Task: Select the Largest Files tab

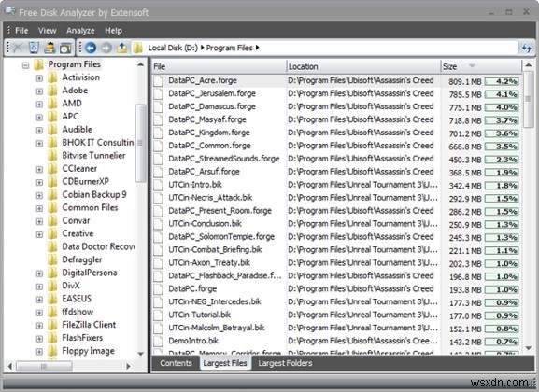Action: coord(225,363)
